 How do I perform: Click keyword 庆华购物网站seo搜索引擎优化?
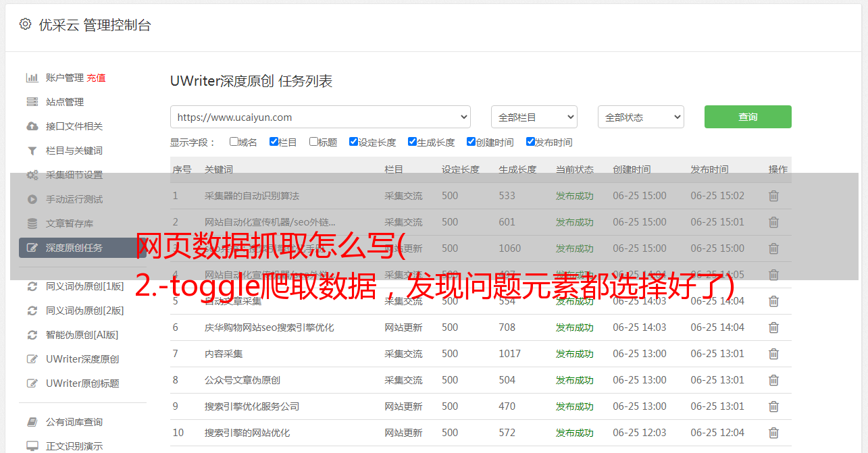pos(270,327)
